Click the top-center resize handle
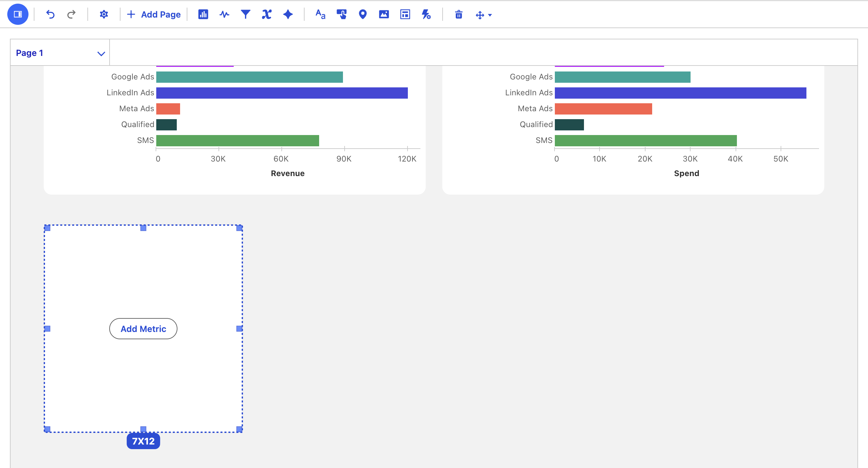Viewport: 868px width, 468px height. (x=143, y=228)
